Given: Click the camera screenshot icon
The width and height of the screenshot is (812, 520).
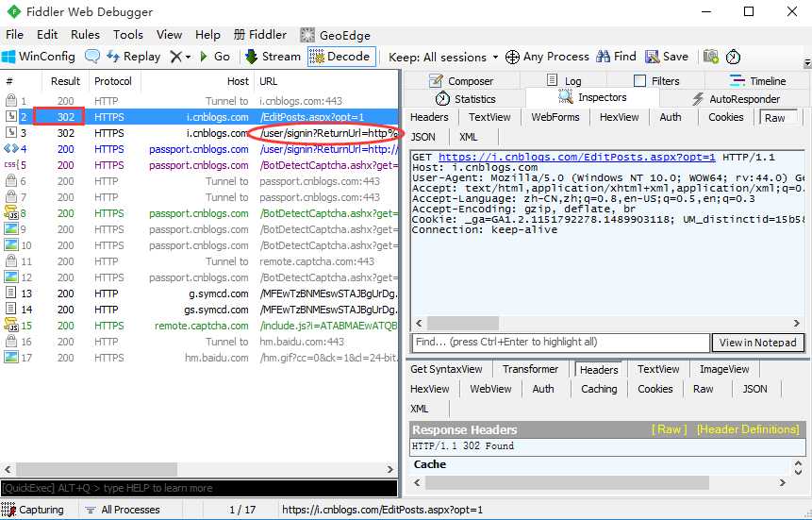Looking at the screenshot, I should click(x=711, y=57).
